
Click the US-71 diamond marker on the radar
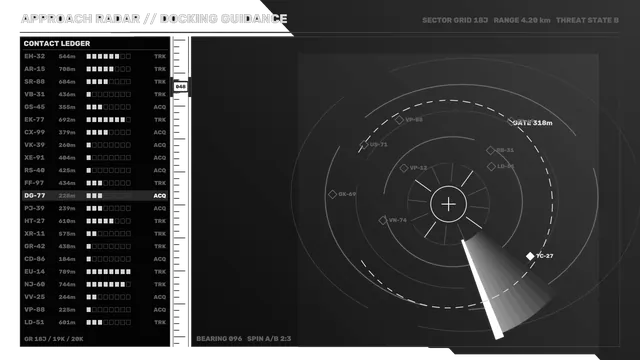[x=364, y=144]
